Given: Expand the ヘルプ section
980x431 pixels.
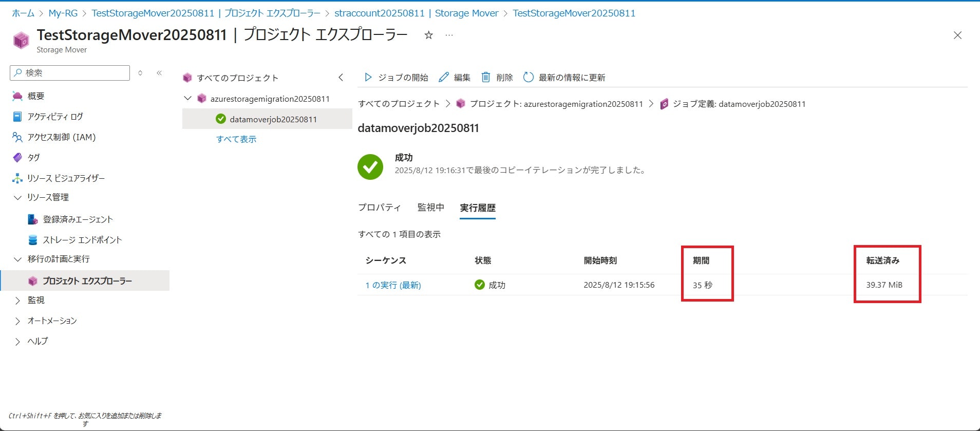Looking at the screenshot, I should click(17, 341).
